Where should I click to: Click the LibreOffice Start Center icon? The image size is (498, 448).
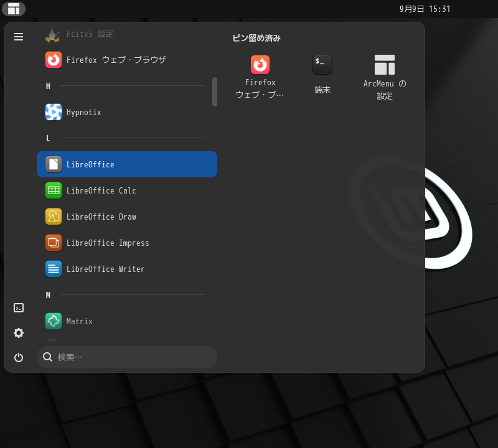[54, 164]
